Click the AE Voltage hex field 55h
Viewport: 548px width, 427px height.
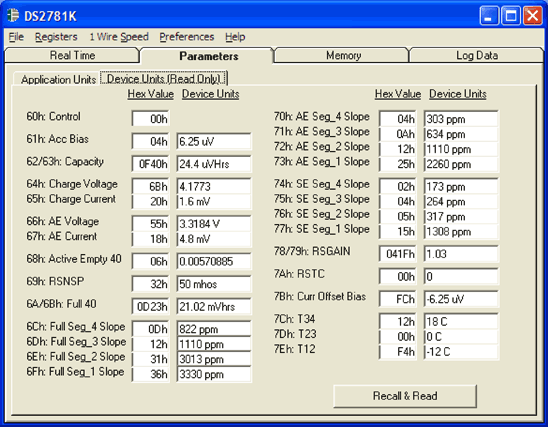tap(151, 224)
